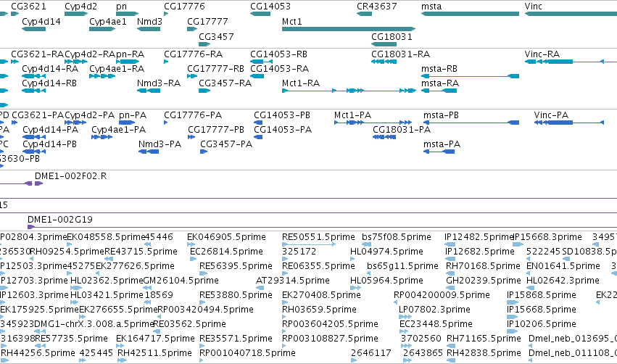
Task: Click the msta-RA transcript glyph
Action: click(439, 91)
